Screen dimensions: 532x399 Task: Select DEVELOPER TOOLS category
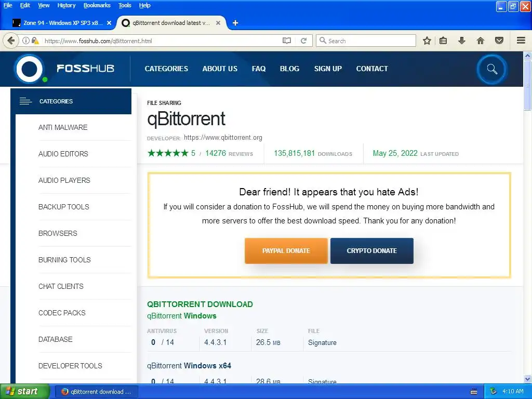pos(70,365)
